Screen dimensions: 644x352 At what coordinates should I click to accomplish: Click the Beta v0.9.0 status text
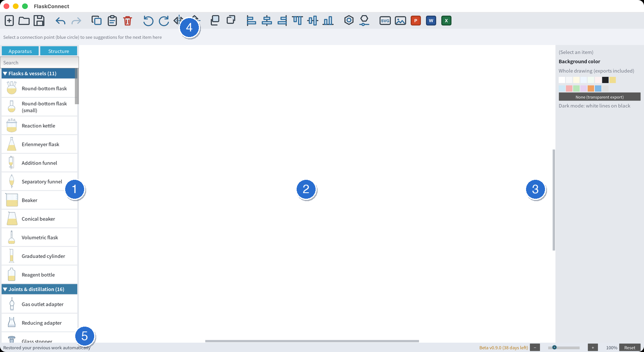pos(504,348)
